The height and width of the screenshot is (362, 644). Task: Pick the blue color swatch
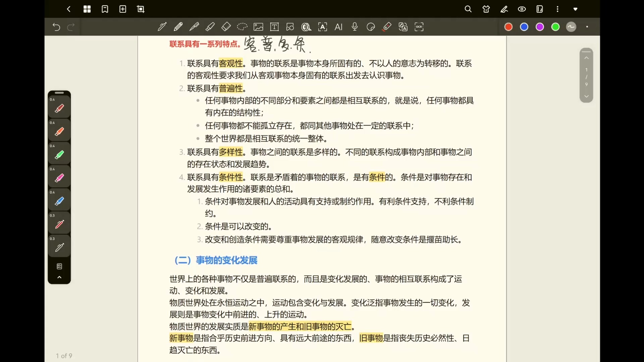[x=524, y=27]
